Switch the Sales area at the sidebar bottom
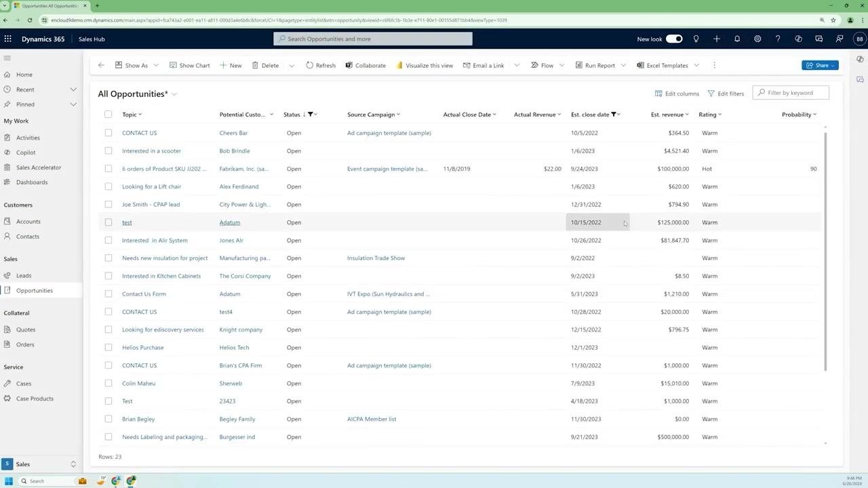The image size is (868, 488). click(x=41, y=464)
